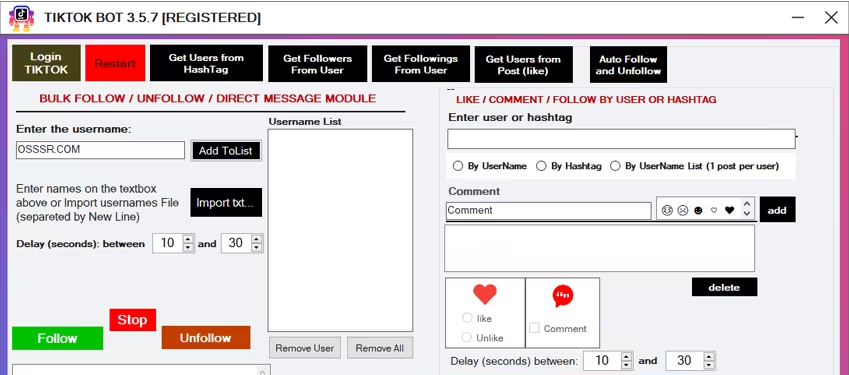849x375 pixels.
Task: Click the like/comment delay field showing 10
Action: pyautogui.click(x=602, y=360)
